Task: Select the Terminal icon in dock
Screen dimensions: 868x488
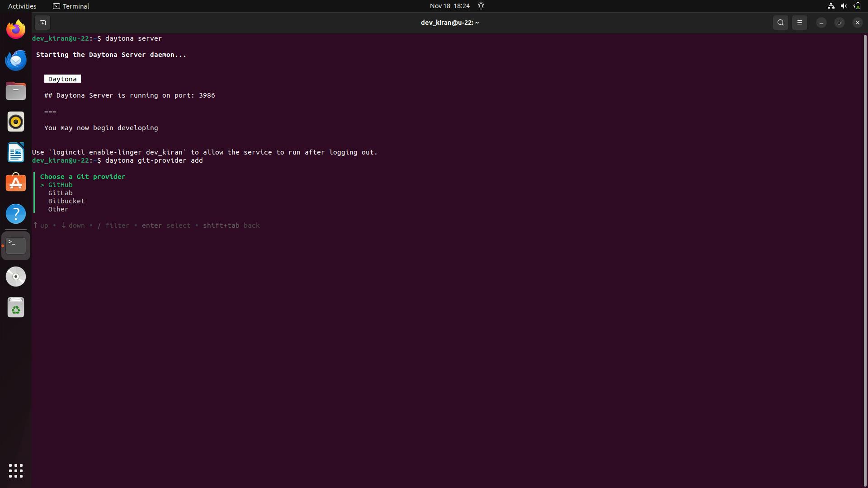Action: [x=16, y=246]
